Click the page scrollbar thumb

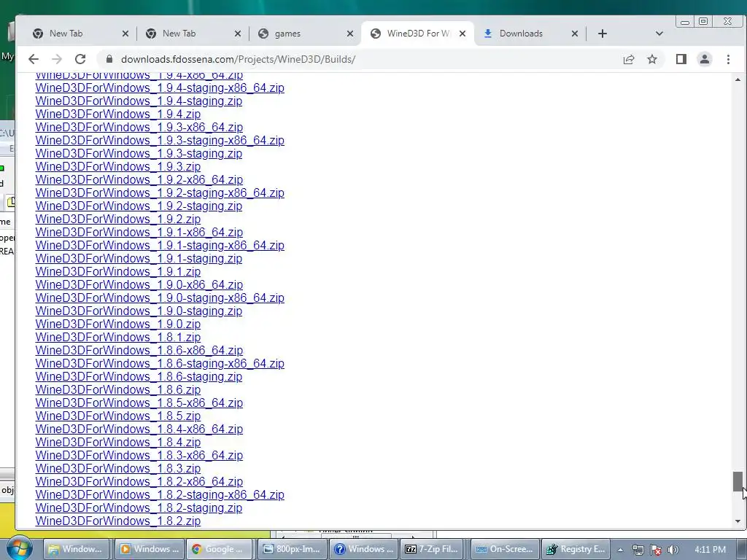click(x=738, y=481)
